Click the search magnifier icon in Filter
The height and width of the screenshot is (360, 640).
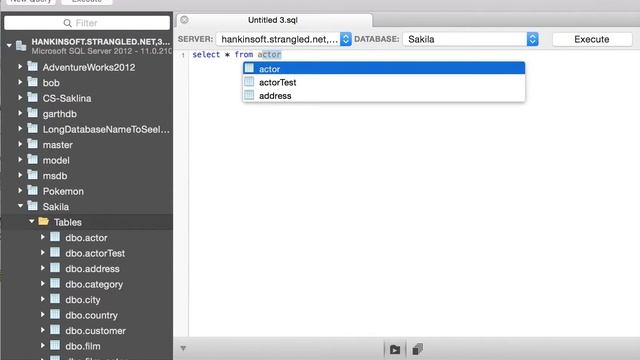pyautogui.click(x=67, y=23)
